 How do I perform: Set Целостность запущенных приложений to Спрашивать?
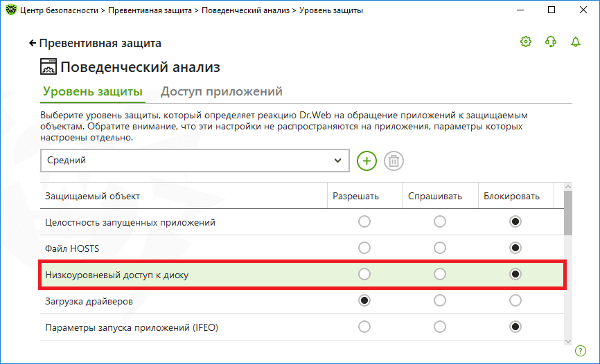click(x=440, y=221)
